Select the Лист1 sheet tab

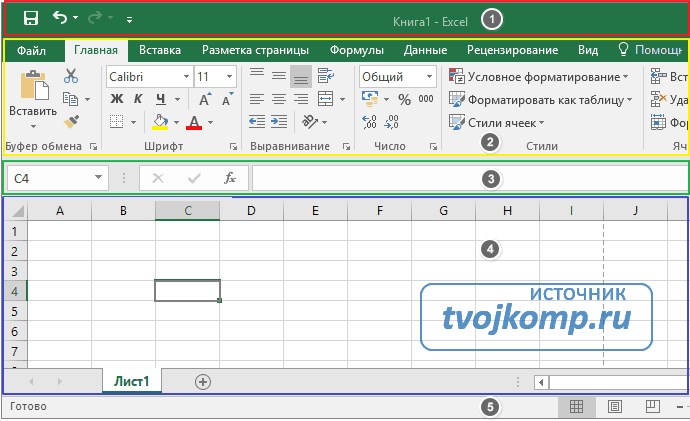pos(132,381)
